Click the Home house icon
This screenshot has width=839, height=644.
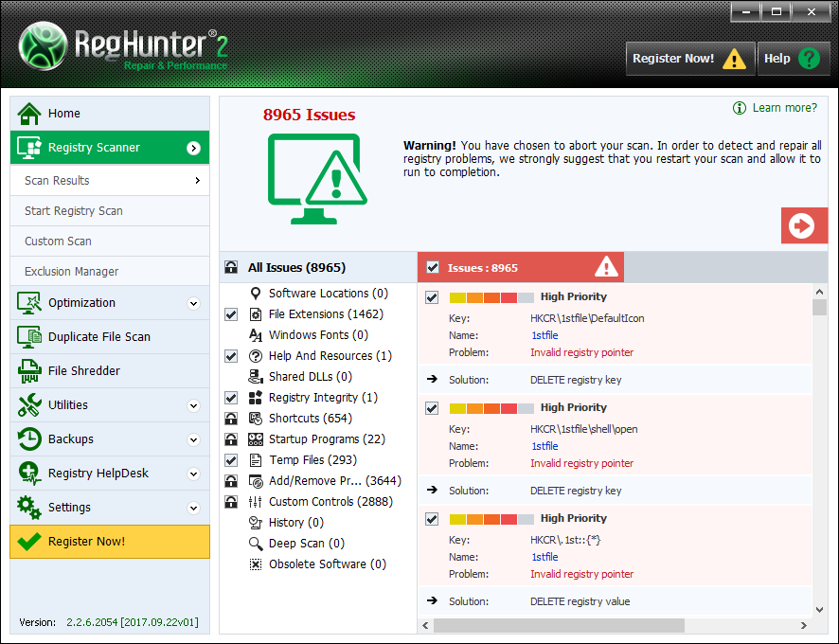click(29, 114)
